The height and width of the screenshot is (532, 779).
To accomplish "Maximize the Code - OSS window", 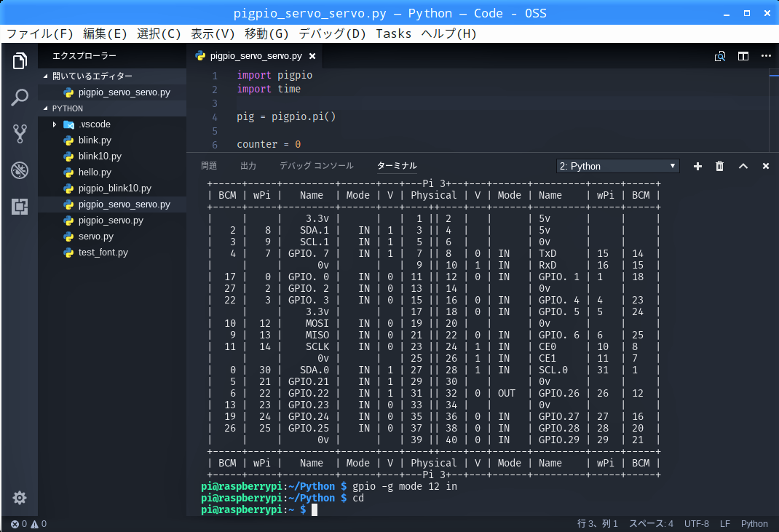I will pos(747,13).
